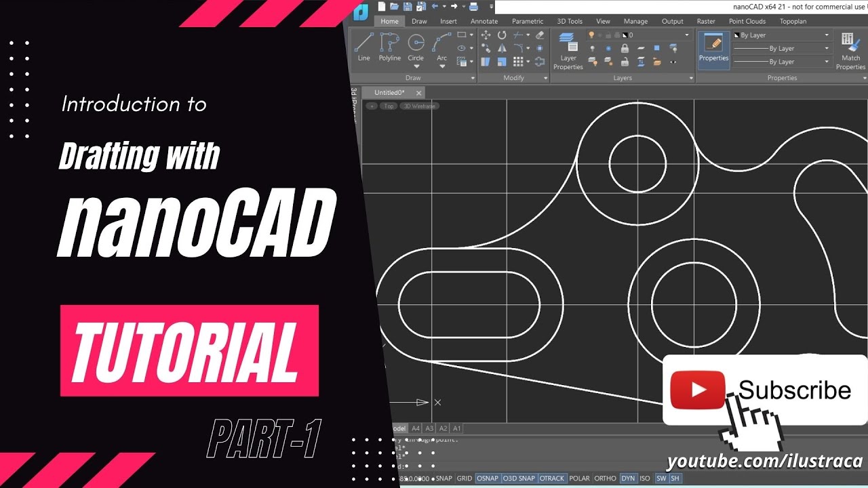Toggle DYN dynamic input in status bar
Image resolution: width=868 pixels, height=488 pixels.
click(x=628, y=479)
